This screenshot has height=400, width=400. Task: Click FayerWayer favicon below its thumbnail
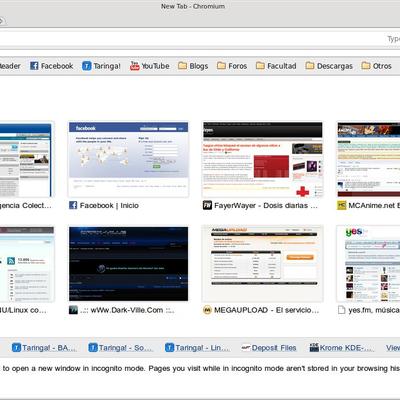click(x=207, y=205)
